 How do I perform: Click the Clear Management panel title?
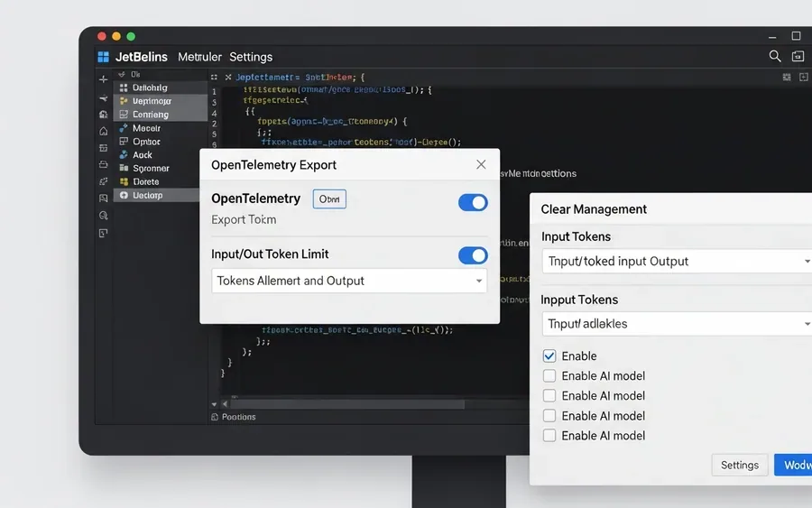coord(594,209)
